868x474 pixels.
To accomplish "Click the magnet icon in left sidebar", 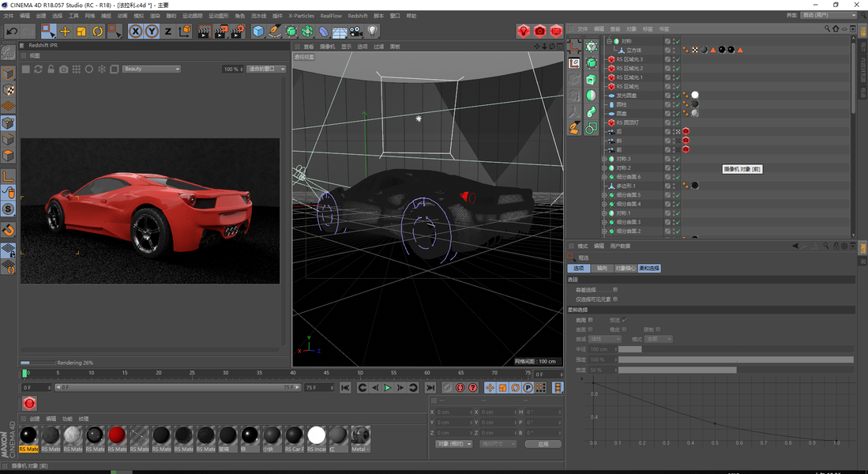I will coord(9,229).
